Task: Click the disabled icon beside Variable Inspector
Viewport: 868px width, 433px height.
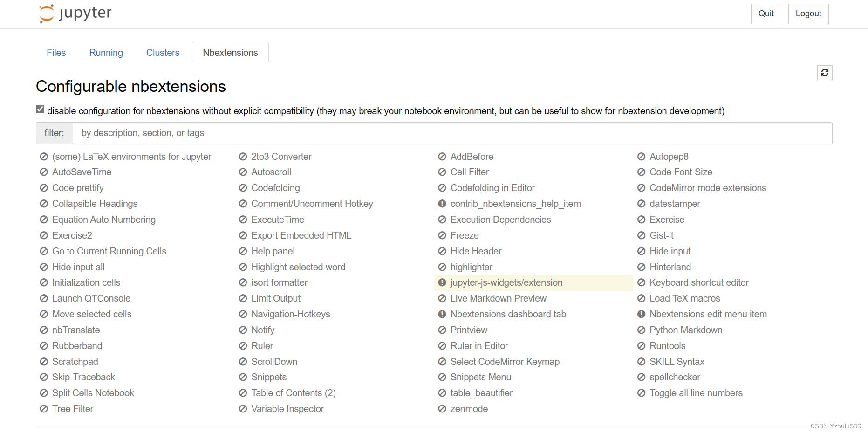Action: click(x=243, y=409)
